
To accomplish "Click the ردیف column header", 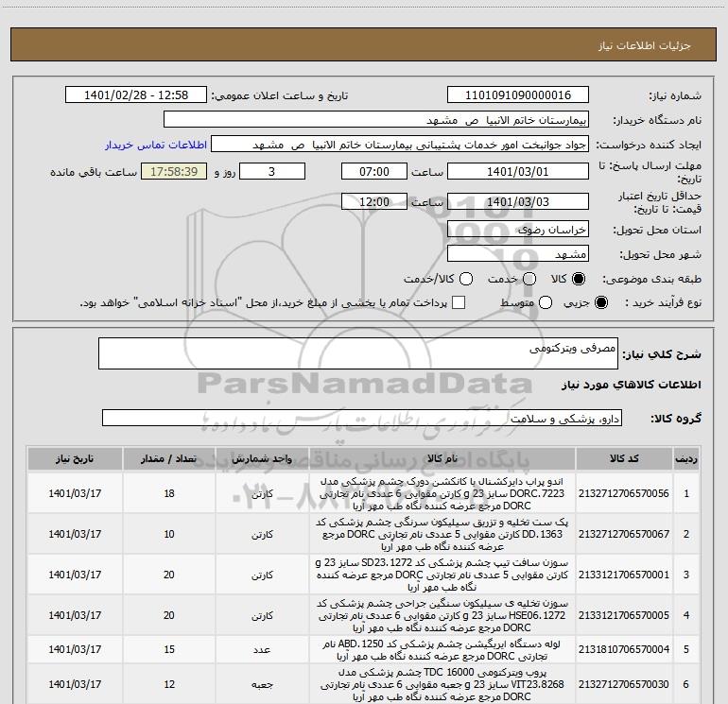I will pos(686,459).
